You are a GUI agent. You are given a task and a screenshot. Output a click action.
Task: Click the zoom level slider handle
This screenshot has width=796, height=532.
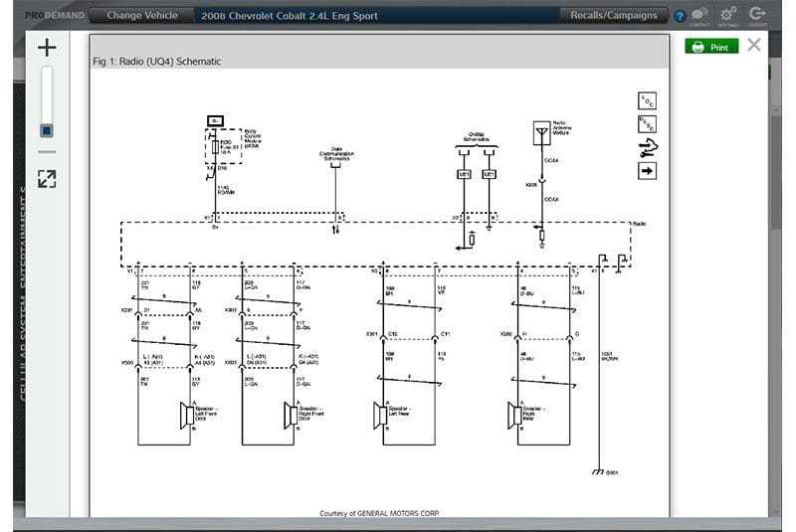tap(47, 131)
